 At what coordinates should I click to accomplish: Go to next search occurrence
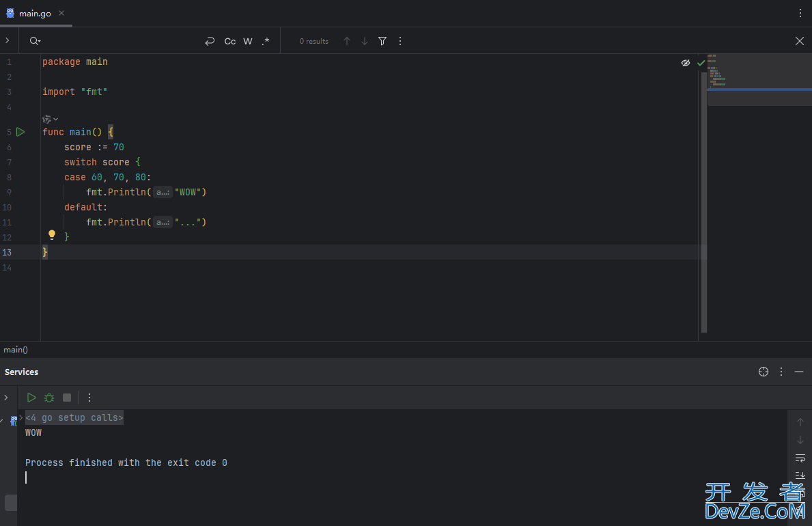tap(365, 41)
